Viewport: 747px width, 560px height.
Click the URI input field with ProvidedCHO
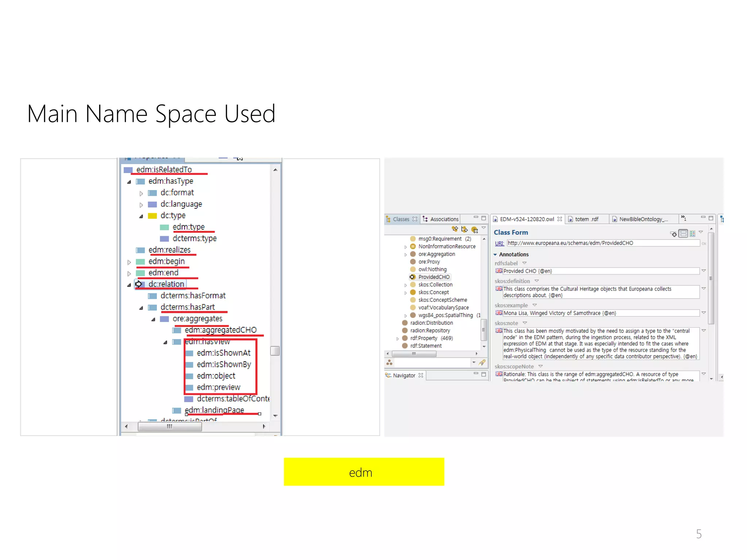click(603, 243)
